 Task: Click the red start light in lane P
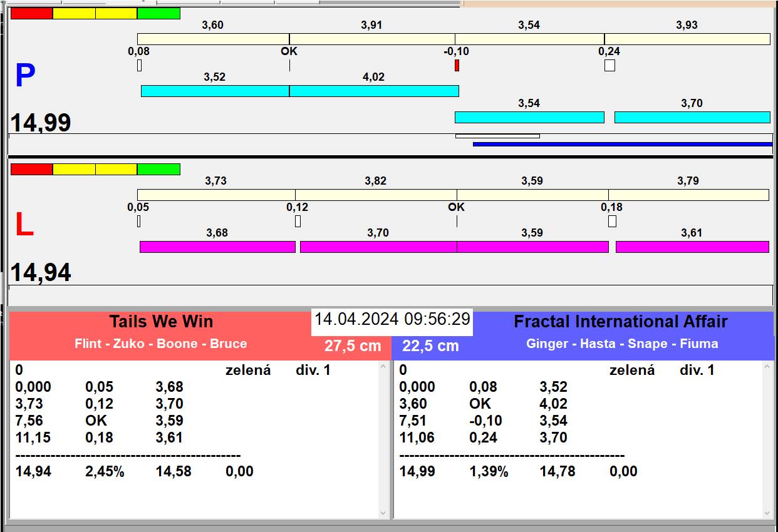pos(32,14)
